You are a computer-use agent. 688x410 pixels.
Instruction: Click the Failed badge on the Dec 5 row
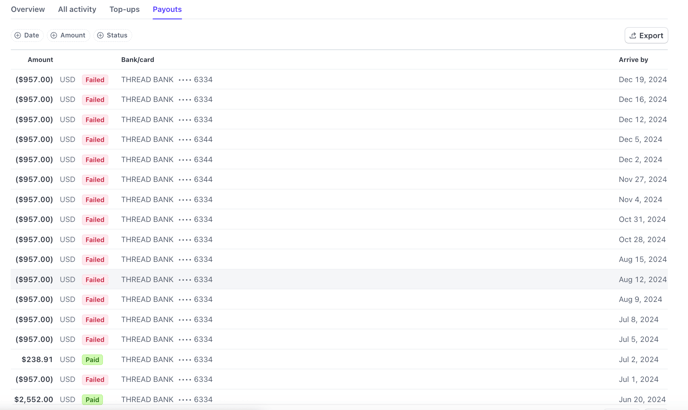(95, 140)
